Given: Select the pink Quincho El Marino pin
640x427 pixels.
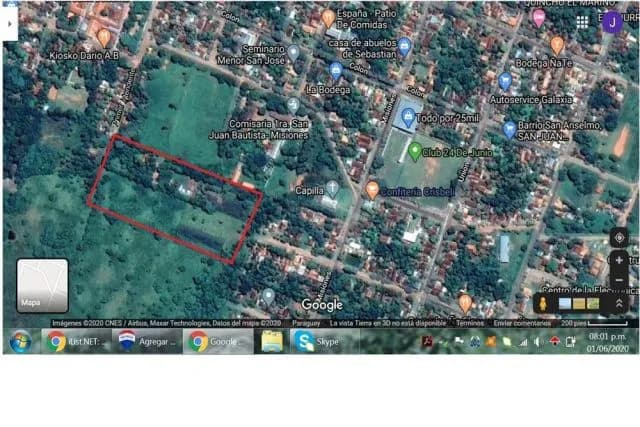Looking at the screenshot, I should 539,18.
